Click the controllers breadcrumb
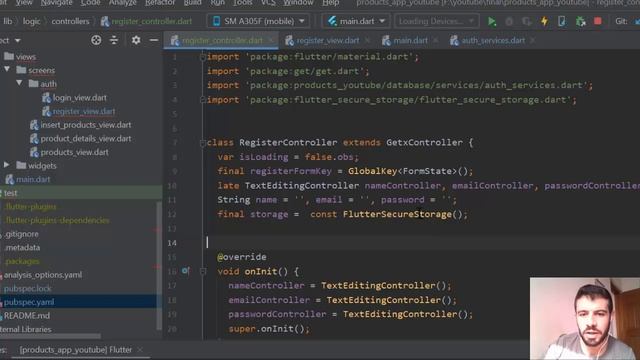This screenshot has height=360, width=640. point(70,21)
